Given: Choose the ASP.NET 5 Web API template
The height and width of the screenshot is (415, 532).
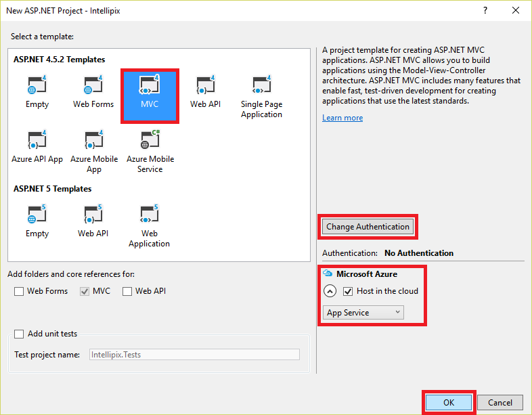Looking at the screenshot, I should coord(93,221).
